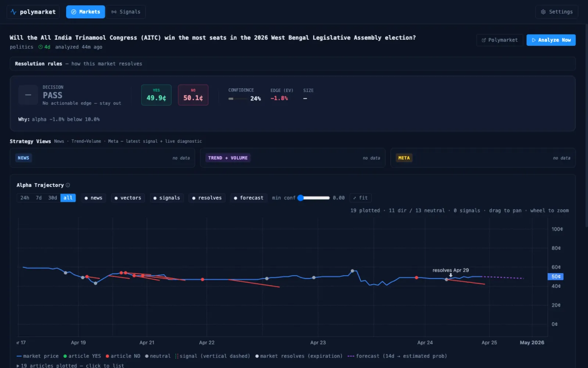This screenshot has height=368, width=588.
Task: Click the 'analyzed 44m ago' text
Action: [79, 47]
